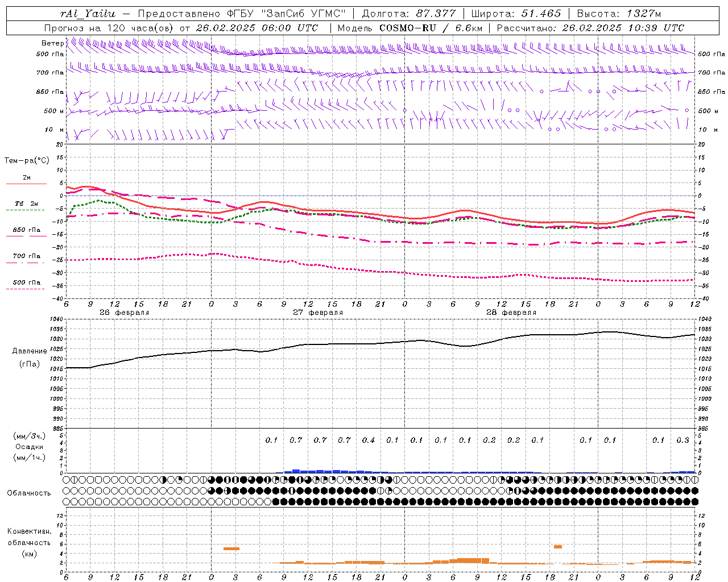This screenshot has width=728, height=582.
Task: Click the "Высота: 1327м" header field
Action: (x=619, y=14)
